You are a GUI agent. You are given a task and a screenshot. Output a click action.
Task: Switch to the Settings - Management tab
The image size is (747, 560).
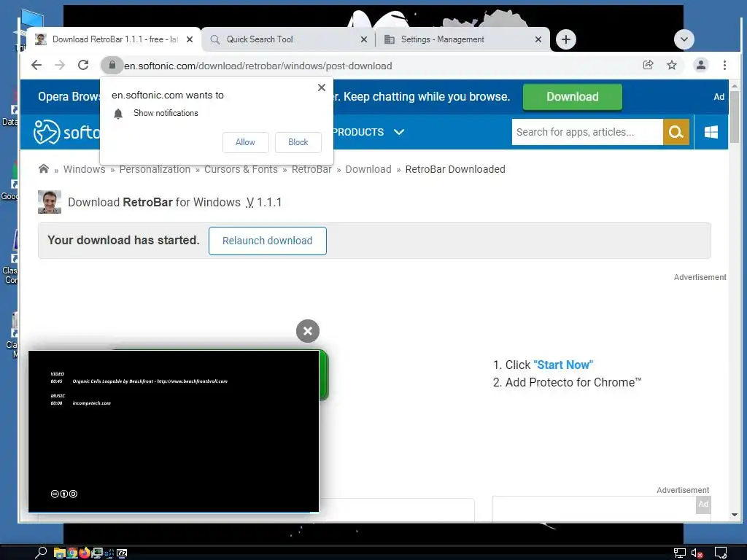click(462, 39)
